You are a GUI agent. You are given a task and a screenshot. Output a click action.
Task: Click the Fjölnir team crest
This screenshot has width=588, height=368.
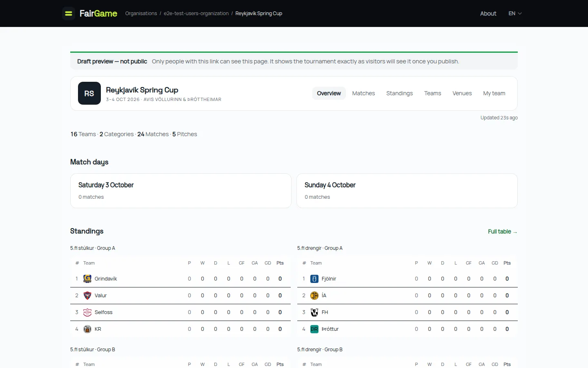point(314,279)
